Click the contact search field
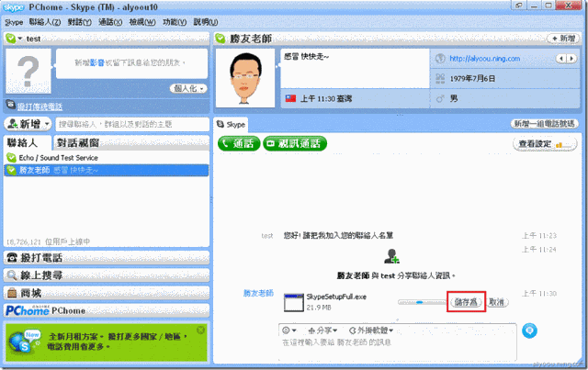This screenshot has height=370, width=588. tap(132, 124)
